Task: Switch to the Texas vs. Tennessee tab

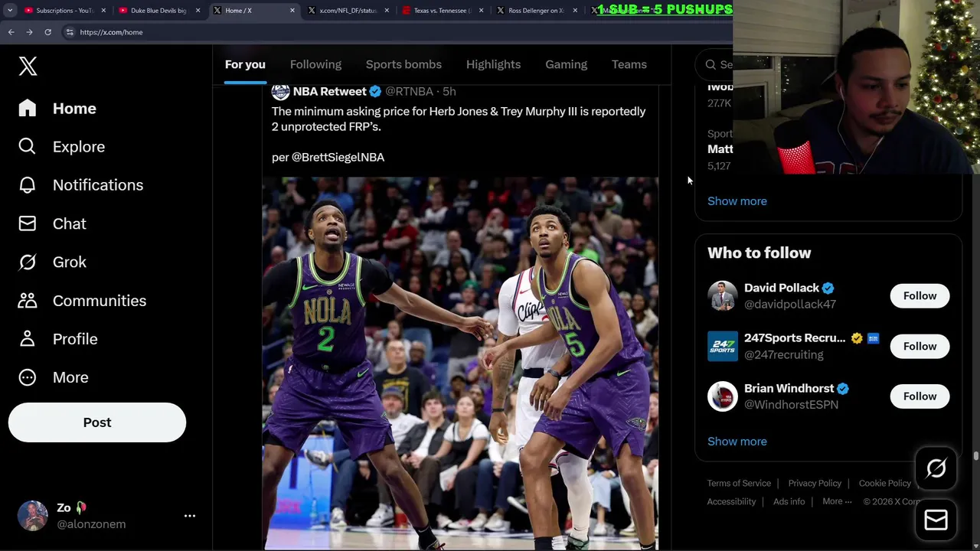Action: 443,11
